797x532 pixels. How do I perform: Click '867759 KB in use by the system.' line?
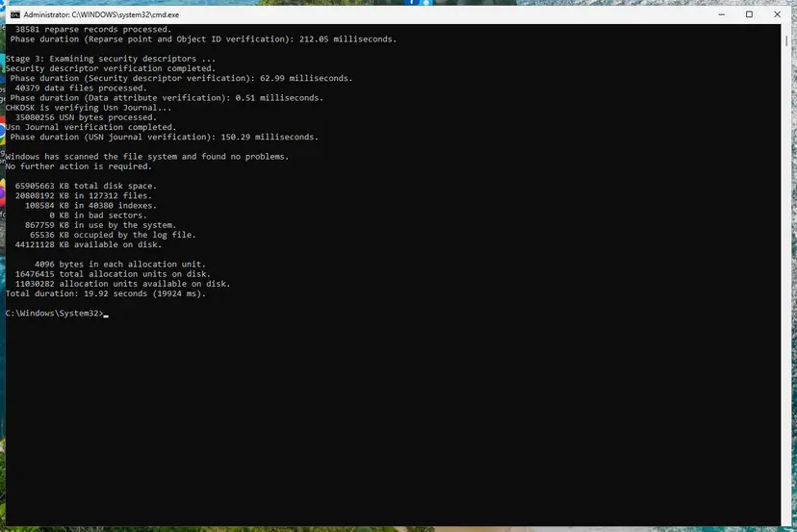101,225
